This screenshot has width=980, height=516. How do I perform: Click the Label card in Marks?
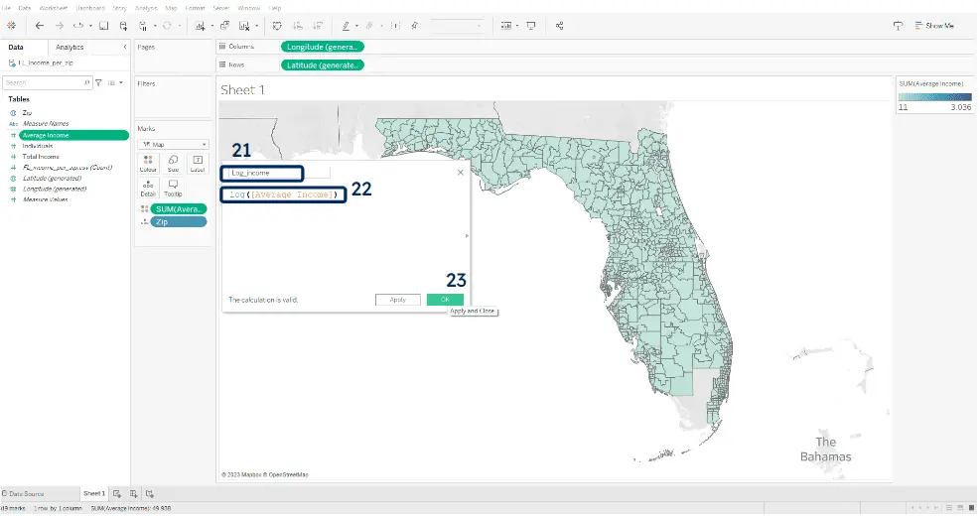click(197, 163)
